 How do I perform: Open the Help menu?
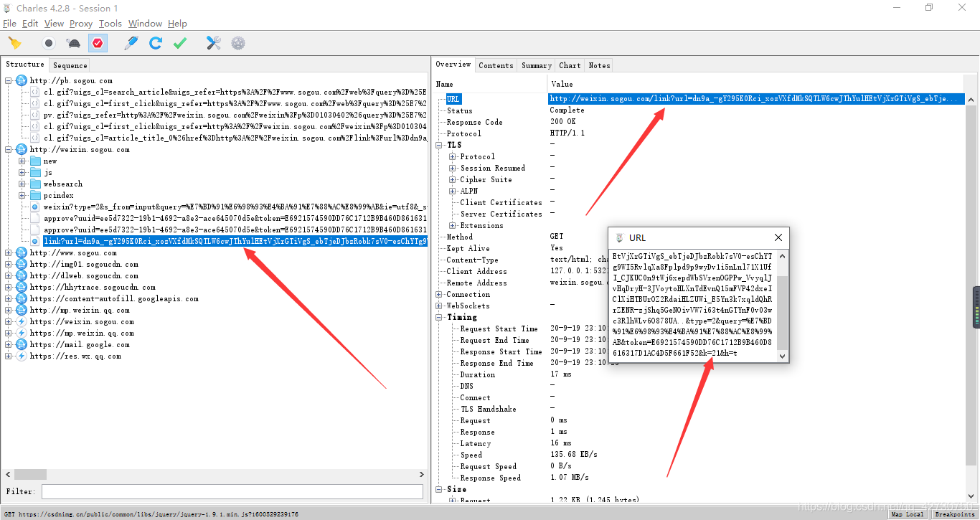tap(177, 24)
